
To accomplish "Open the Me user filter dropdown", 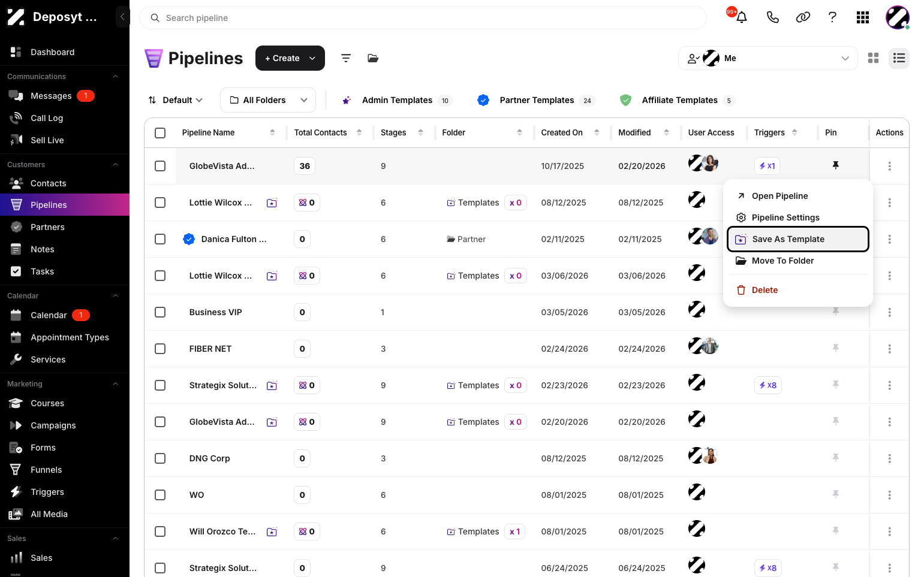I will coord(768,58).
